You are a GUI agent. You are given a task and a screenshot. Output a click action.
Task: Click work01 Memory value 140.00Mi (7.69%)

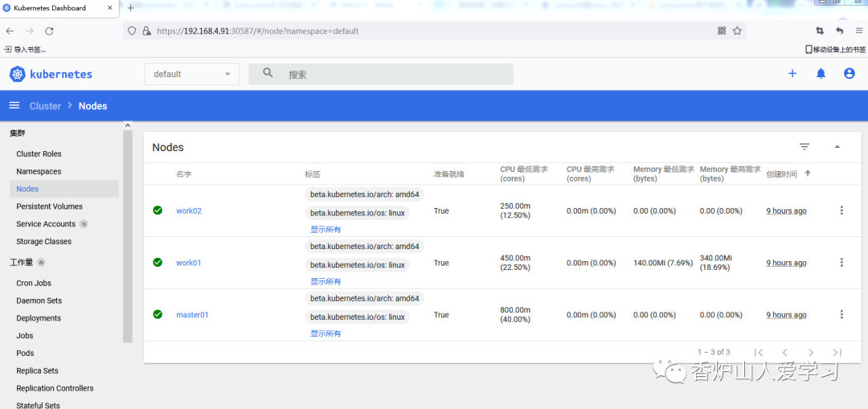coord(663,263)
